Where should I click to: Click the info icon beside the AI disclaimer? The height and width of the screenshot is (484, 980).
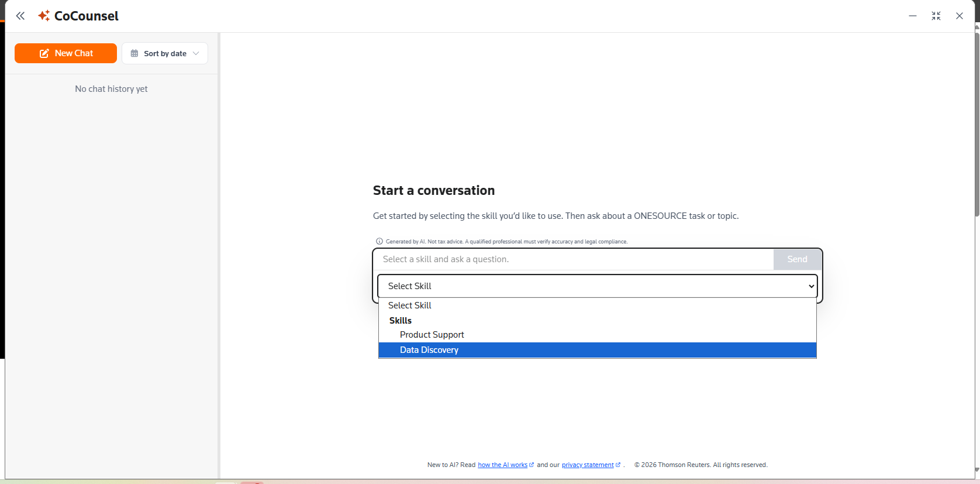[379, 241]
